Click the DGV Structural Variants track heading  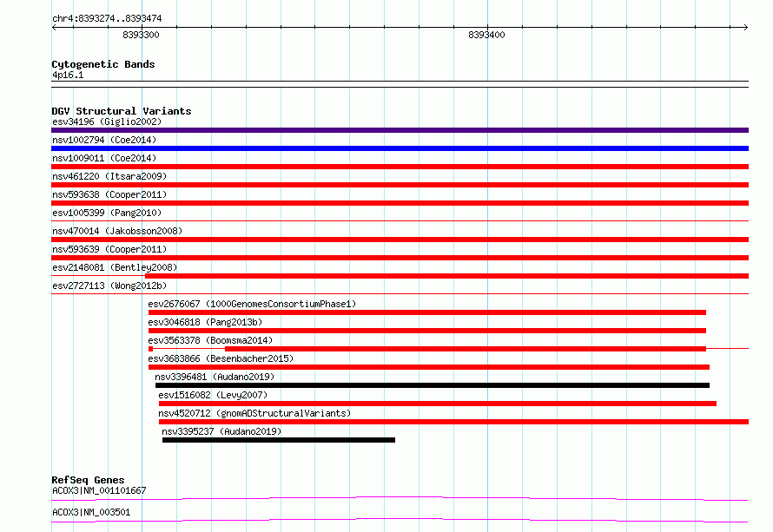click(122, 111)
